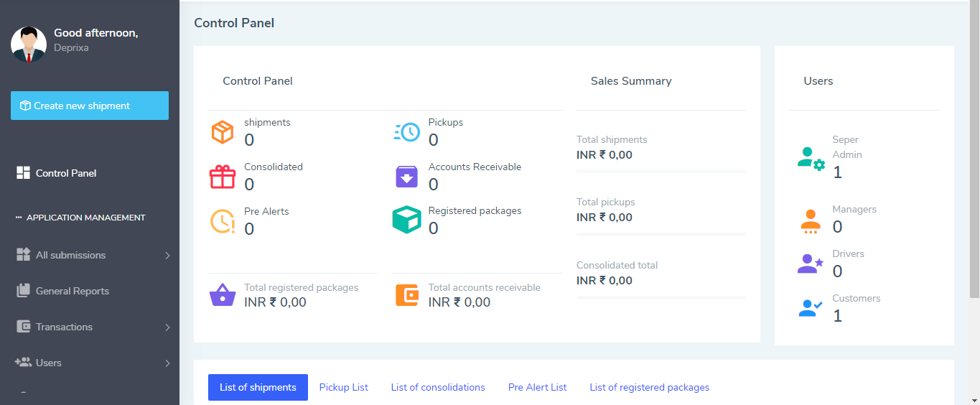This screenshot has width=980, height=405.
Task: Click the Accounts Receivable download icon
Action: coord(407,177)
